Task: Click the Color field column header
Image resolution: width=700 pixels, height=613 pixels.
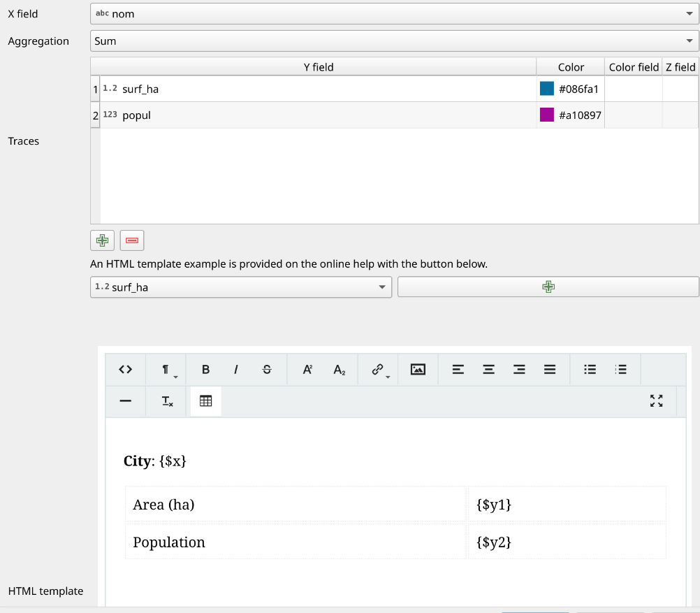Action: click(634, 67)
